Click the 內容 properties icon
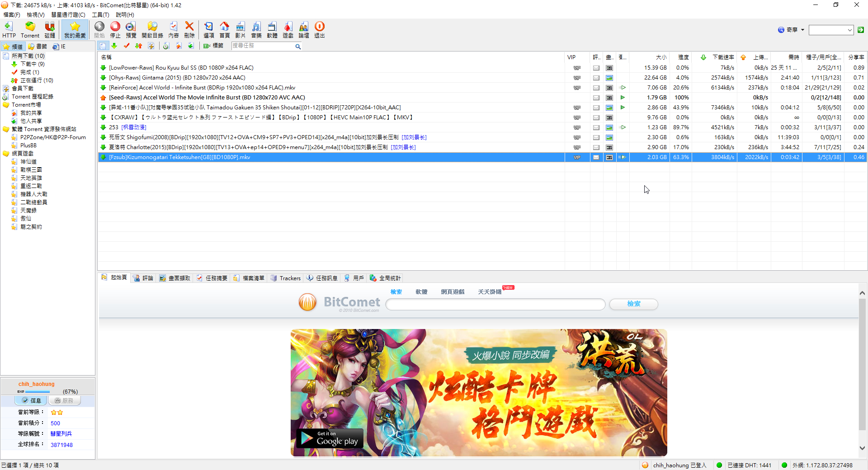 (174, 30)
